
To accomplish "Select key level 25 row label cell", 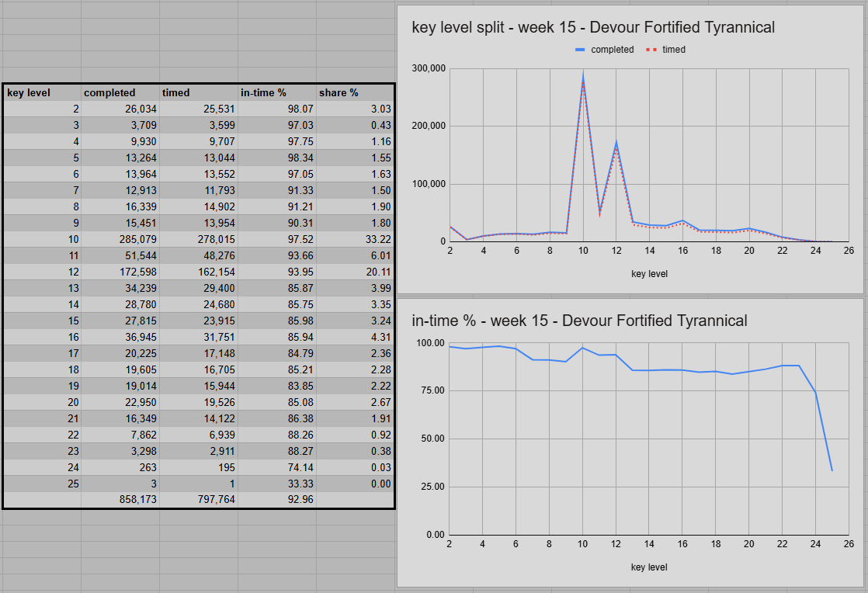I will click(43, 484).
